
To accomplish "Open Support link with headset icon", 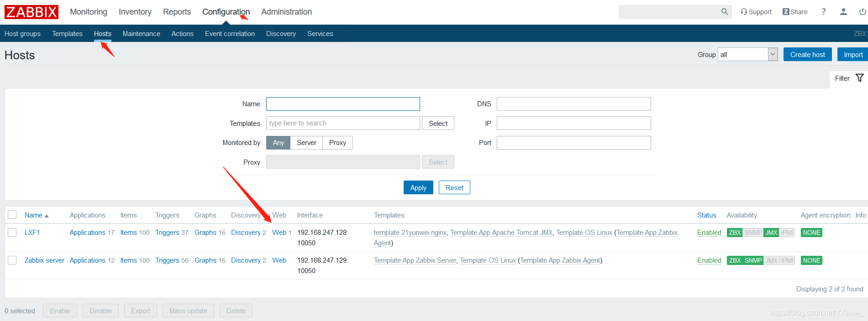I will coord(756,12).
